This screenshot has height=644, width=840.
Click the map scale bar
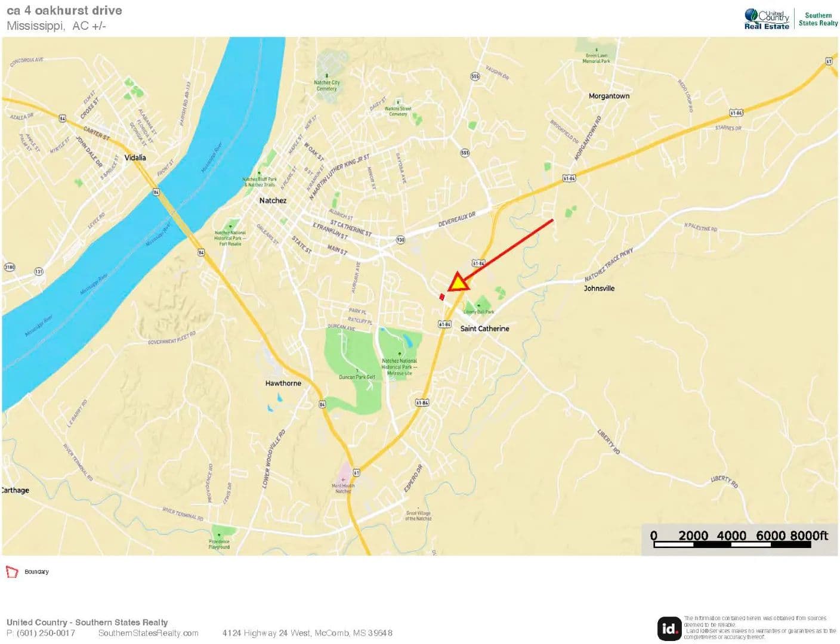(740, 538)
